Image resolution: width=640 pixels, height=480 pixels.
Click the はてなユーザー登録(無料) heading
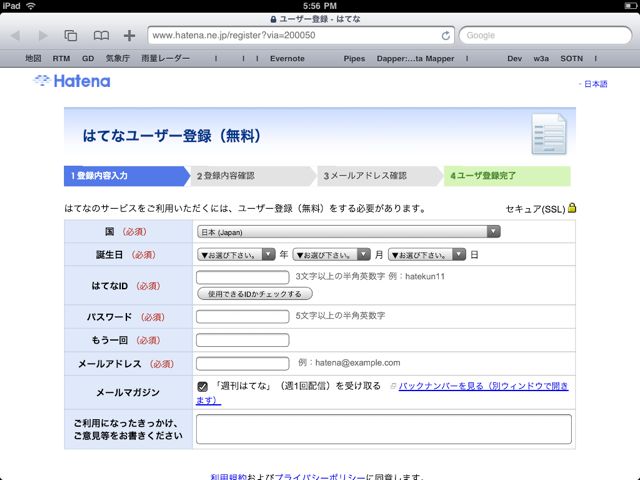(171, 136)
